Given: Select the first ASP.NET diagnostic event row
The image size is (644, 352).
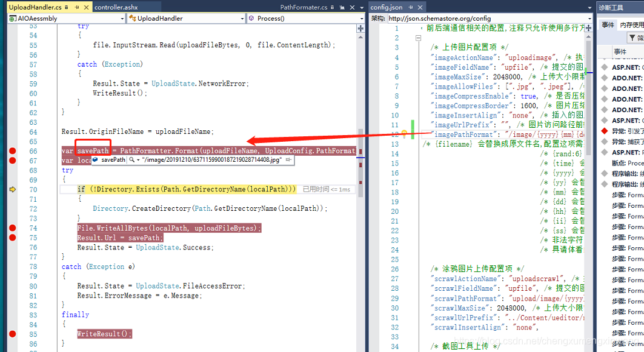Looking at the screenshot, I should [623, 67].
